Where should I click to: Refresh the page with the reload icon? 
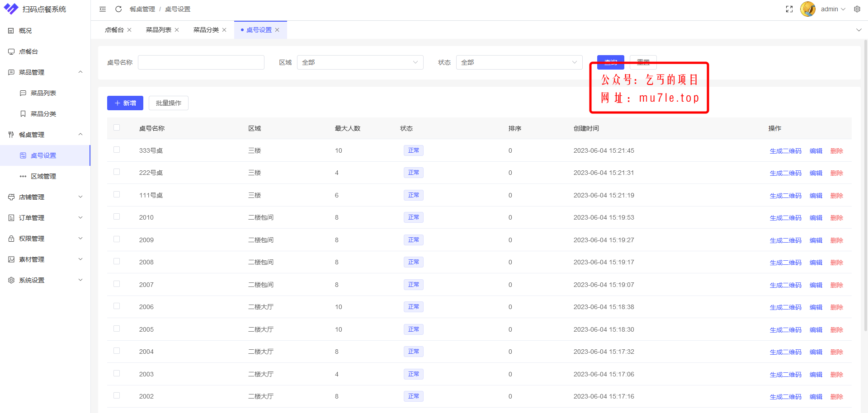[x=118, y=9]
